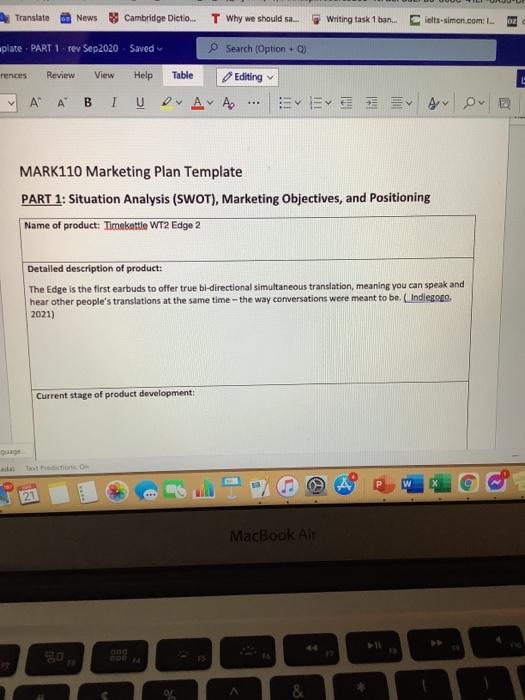Image resolution: width=525 pixels, height=700 pixels.
Task: Click in the Search (Option + Q) box
Action: 346,49
